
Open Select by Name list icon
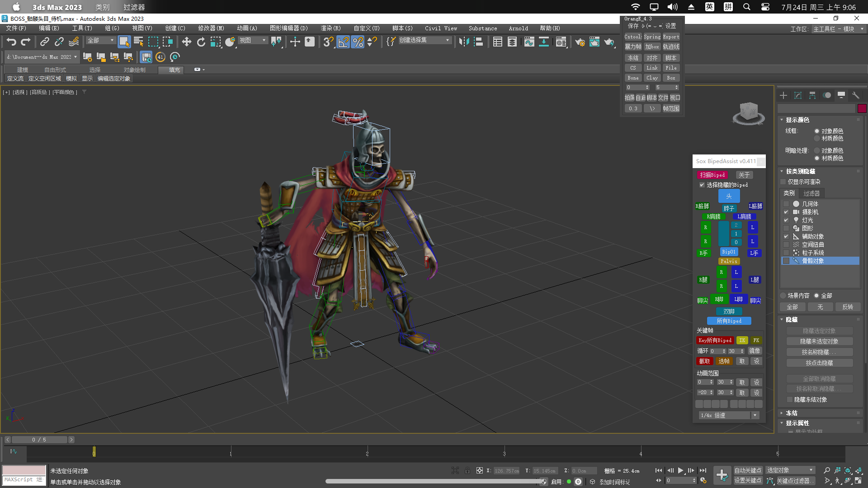coord(139,42)
